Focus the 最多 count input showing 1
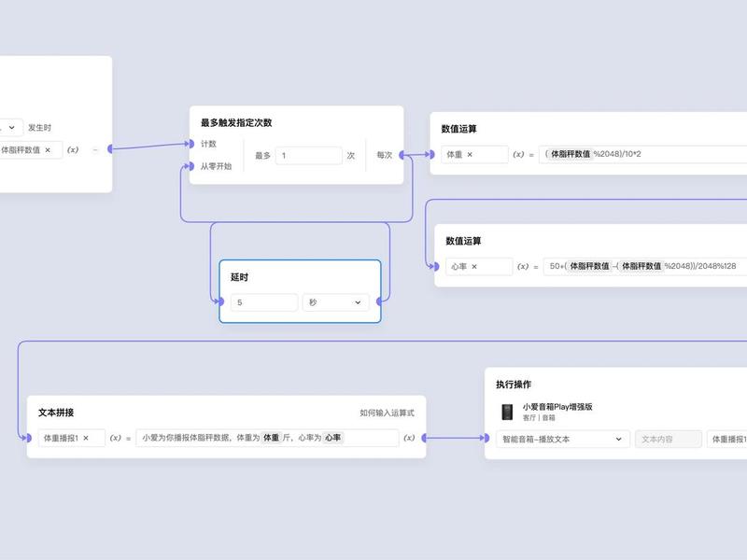Viewport: 747px width, 560px height. [309, 156]
